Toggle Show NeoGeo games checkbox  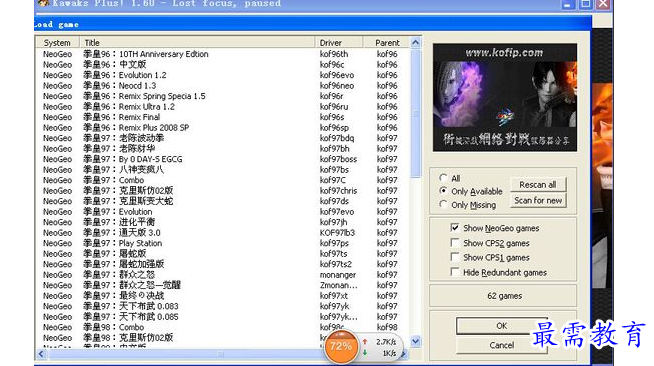coord(455,228)
